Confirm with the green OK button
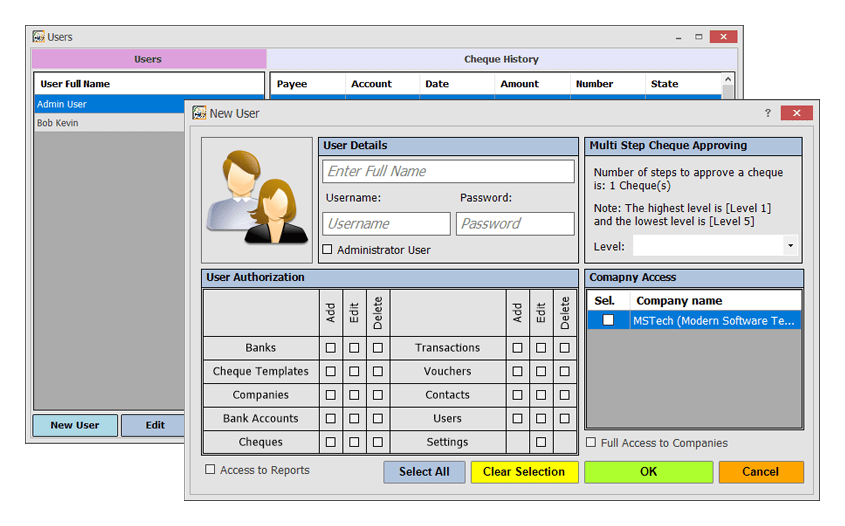The image size is (845, 526). [x=648, y=472]
